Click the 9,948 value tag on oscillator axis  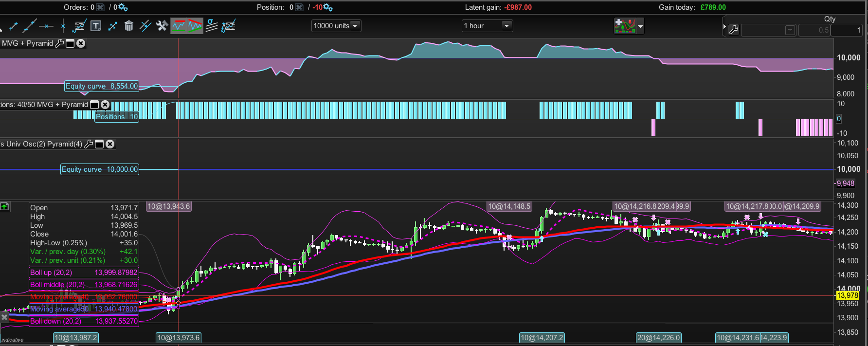click(846, 183)
